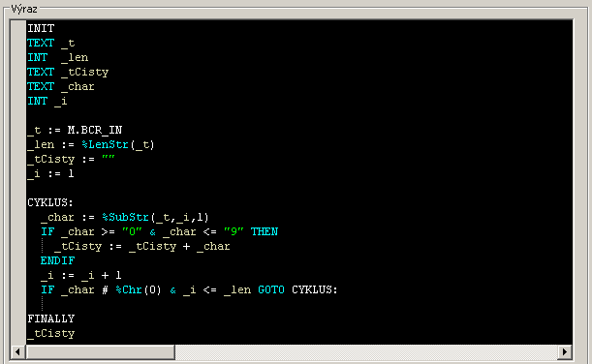The image size is (592, 364).
Task: Click the INIT keyword line
Action: point(41,28)
